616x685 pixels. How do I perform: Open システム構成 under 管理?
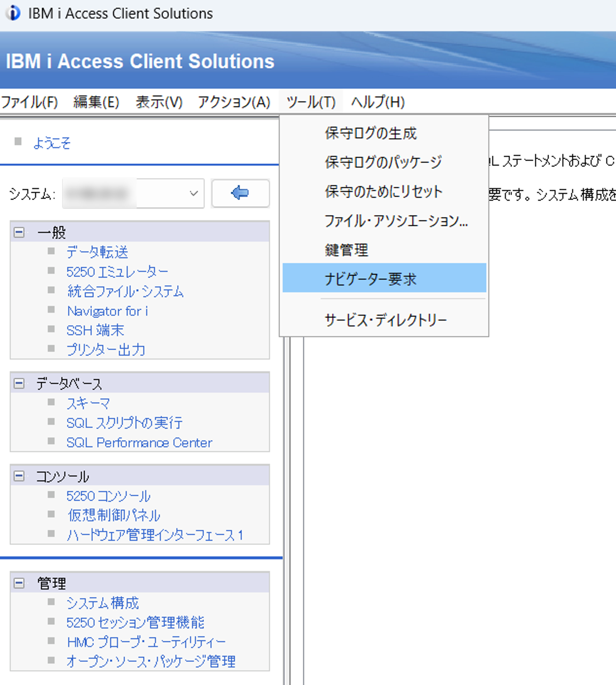pos(103,603)
